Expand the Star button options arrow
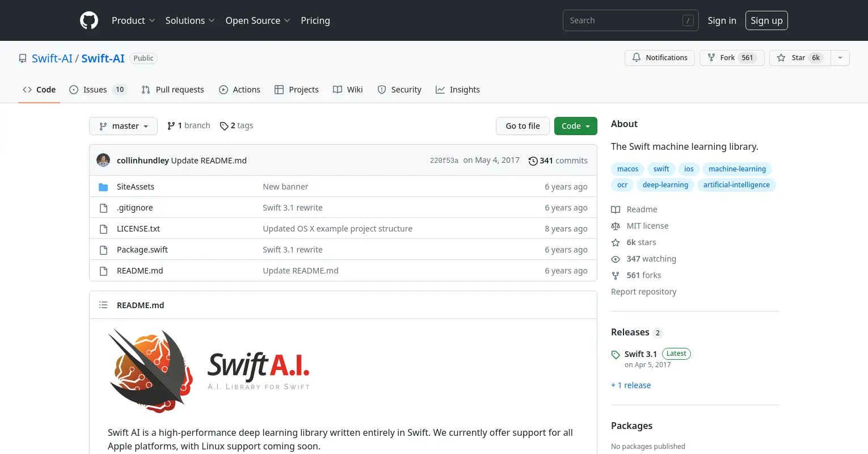This screenshot has width=868, height=454. click(840, 57)
